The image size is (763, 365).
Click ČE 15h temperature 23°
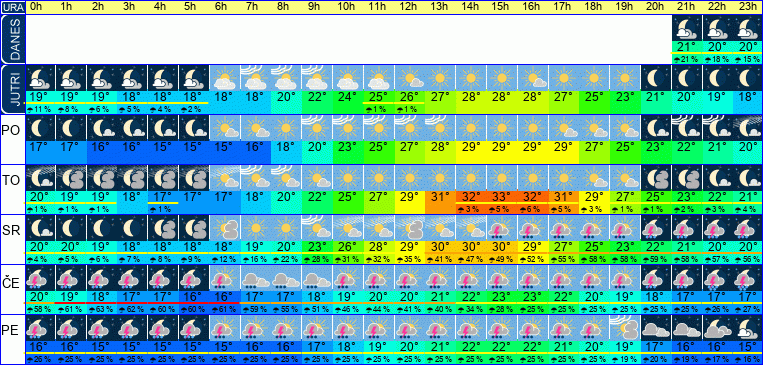pyautogui.click(x=502, y=297)
